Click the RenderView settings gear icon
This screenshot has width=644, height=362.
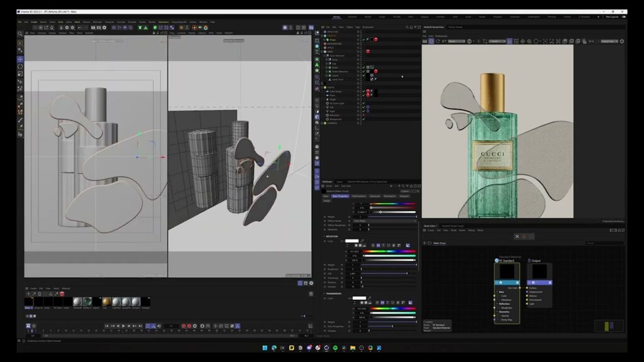click(x=622, y=41)
